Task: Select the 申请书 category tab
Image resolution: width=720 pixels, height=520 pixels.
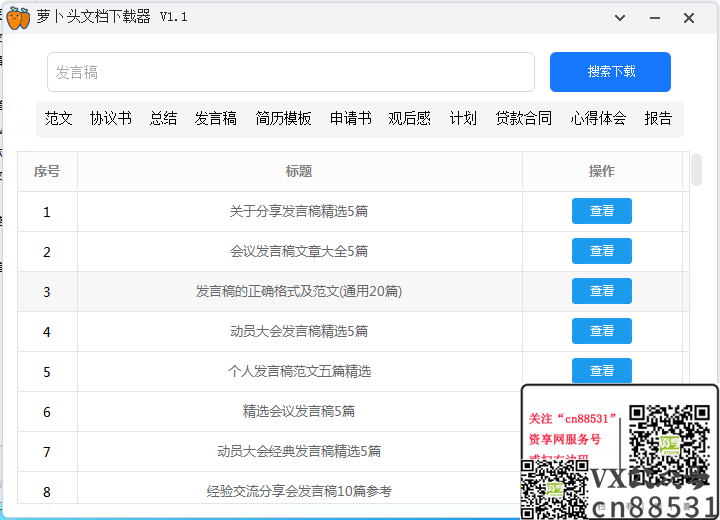Action: [x=351, y=118]
